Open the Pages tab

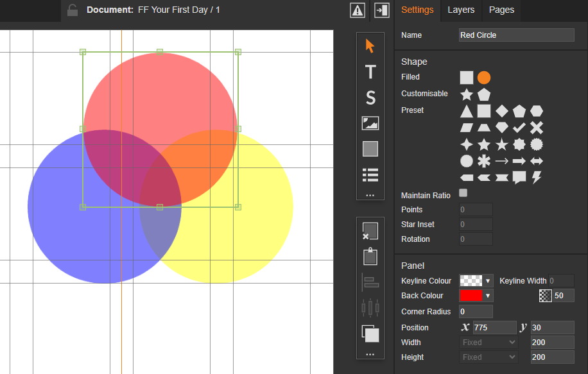[x=501, y=10]
